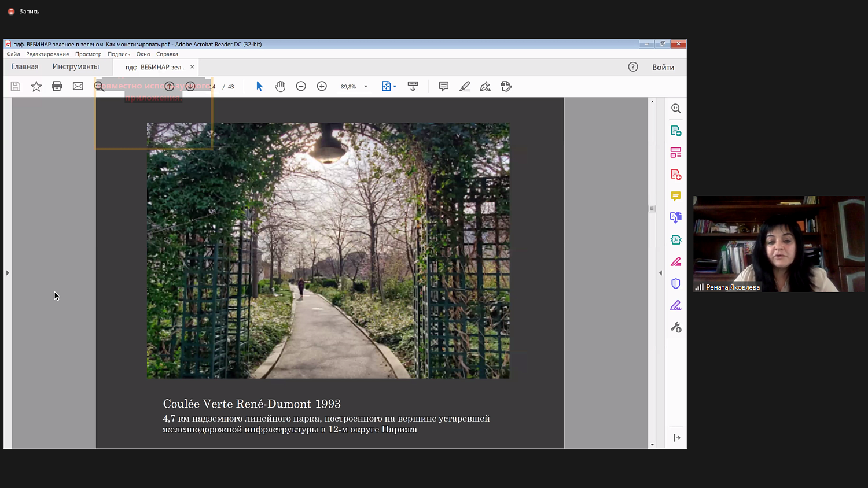
Task: Click the stamp tool icon in the toolbar
Action: coord(506,86)
